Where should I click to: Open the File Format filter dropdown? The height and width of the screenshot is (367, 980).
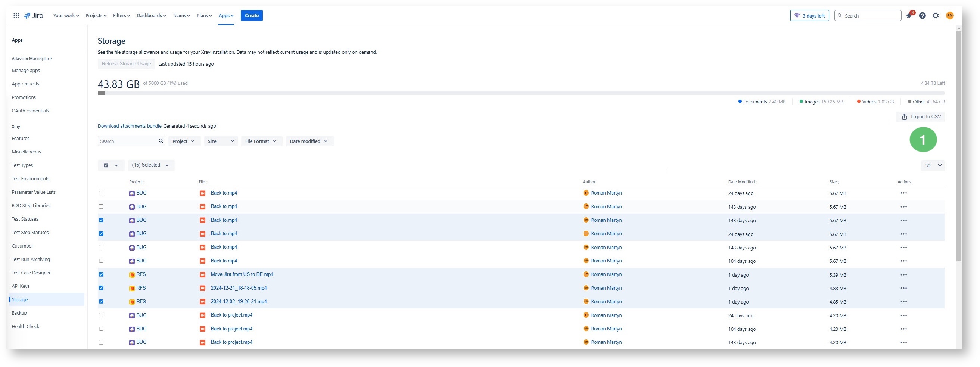(x=261, y=141)
